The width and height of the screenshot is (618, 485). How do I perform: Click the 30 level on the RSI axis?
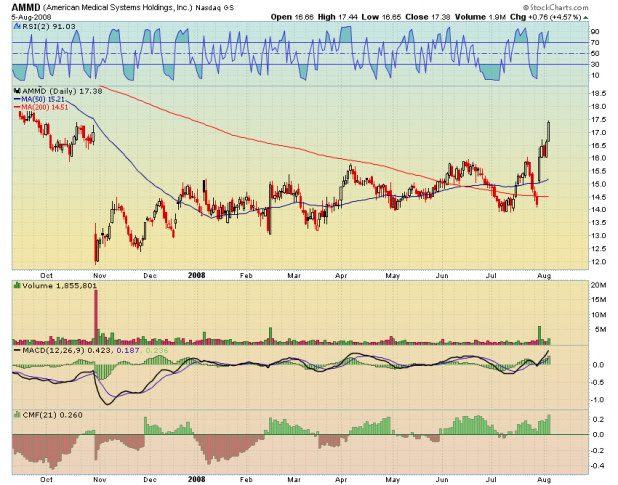(595, 65)
